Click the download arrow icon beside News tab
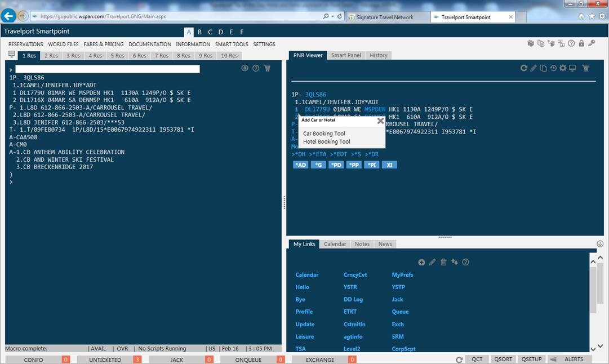Image resolution: width=609 pixels, height=364 pixels. point(600,243)
